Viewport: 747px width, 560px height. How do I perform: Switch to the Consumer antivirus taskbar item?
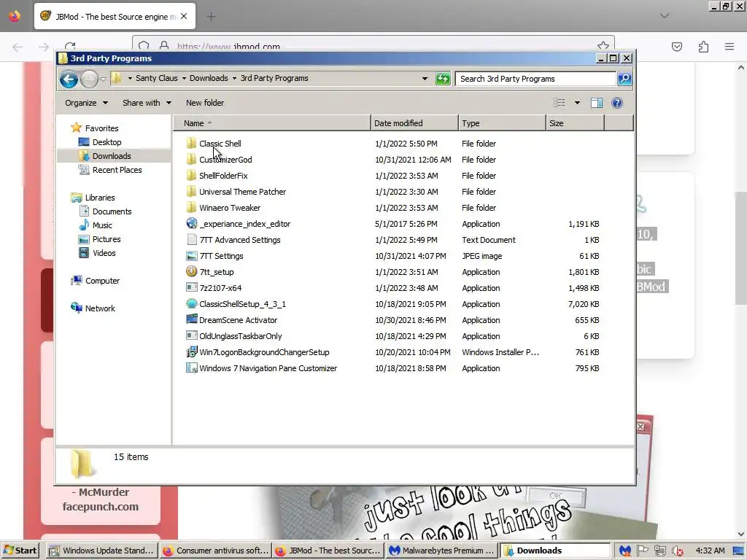click(215, 551)
